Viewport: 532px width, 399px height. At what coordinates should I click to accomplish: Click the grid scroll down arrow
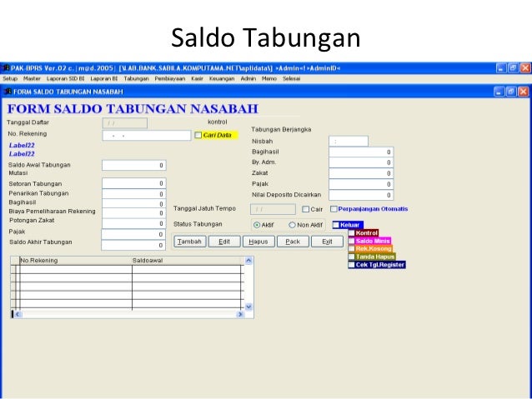[248, 307]
